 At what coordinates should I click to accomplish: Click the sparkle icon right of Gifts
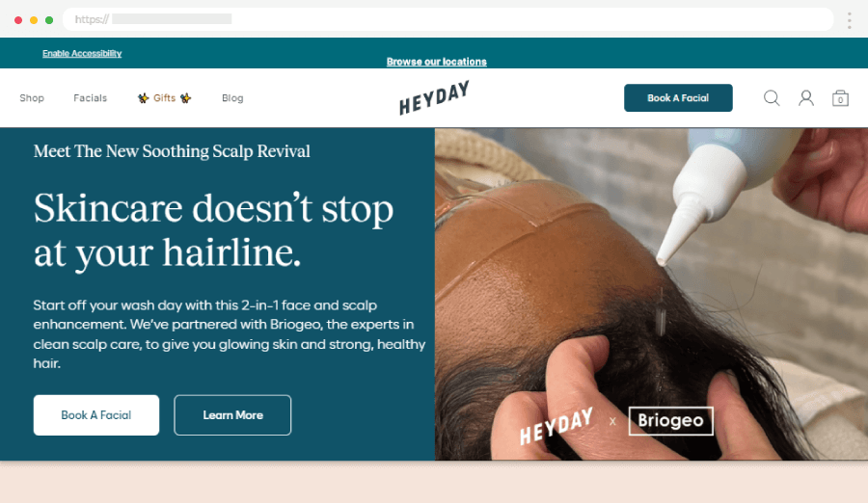click(185, 98)
